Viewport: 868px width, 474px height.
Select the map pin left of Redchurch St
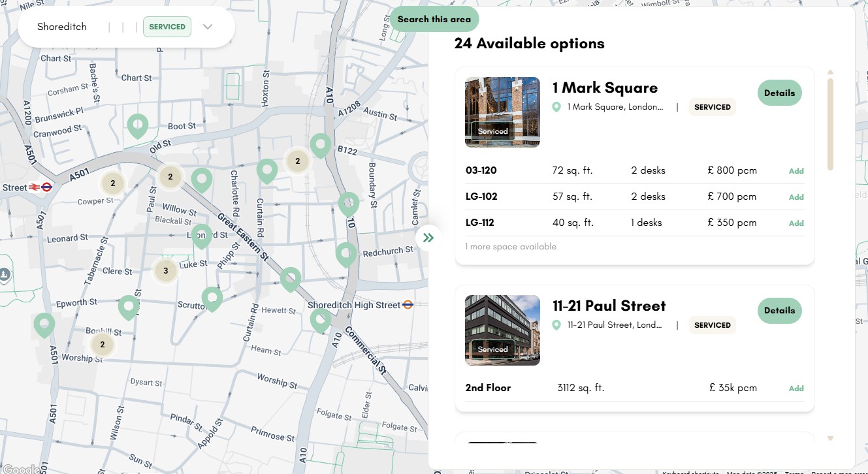point(346,255)
